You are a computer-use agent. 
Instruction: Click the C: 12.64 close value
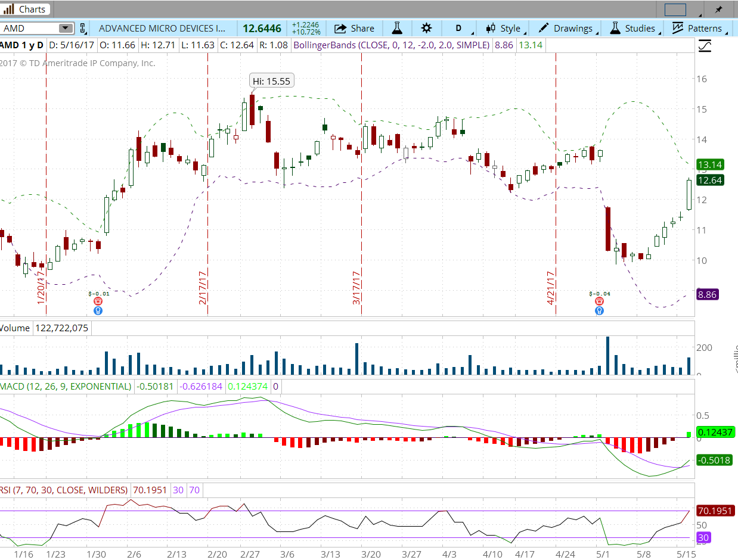coord(237,45)
